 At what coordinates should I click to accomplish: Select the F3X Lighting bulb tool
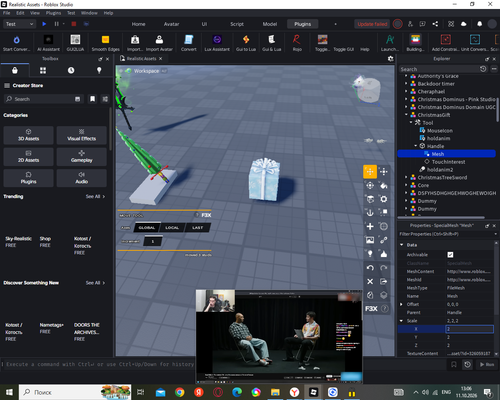click(x=370, y=254)
